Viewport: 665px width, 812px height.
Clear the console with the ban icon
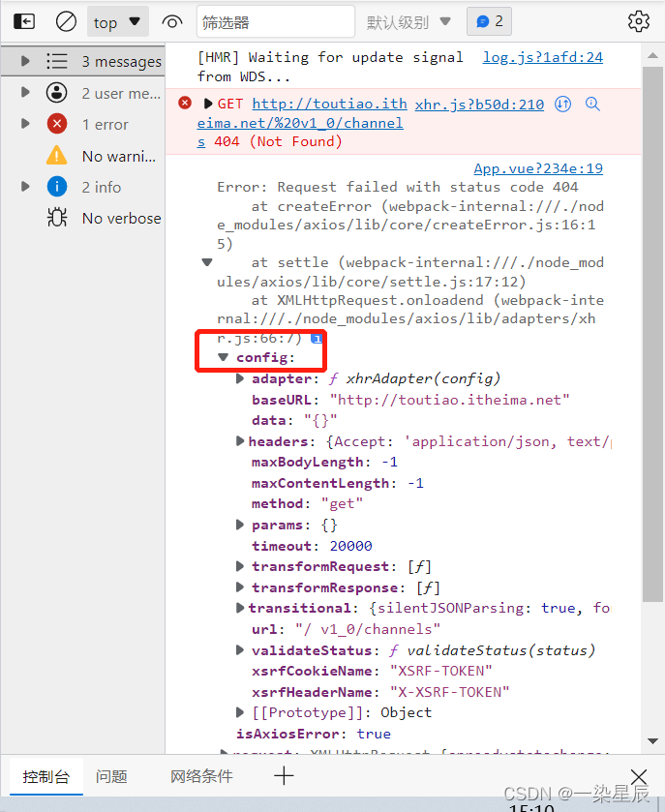pos(66,21)
